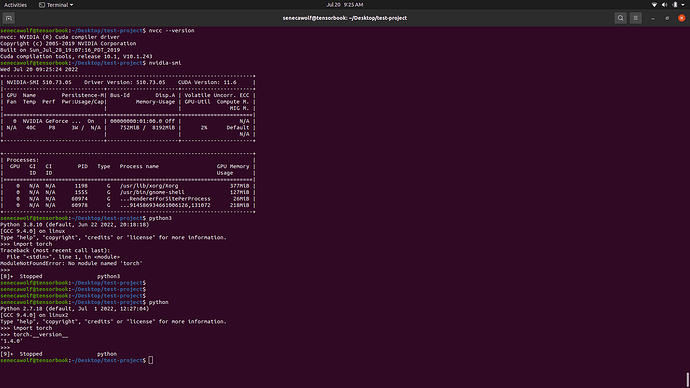Click the Wi-Fi network status icon
This screenshot has height=388, width=690.
coord(654,5)
